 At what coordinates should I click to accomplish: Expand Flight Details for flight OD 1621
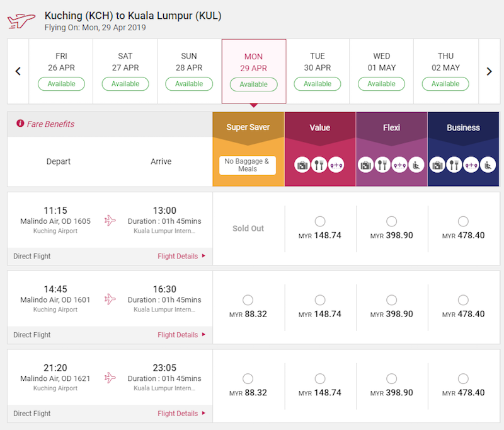tap(181, 414)
